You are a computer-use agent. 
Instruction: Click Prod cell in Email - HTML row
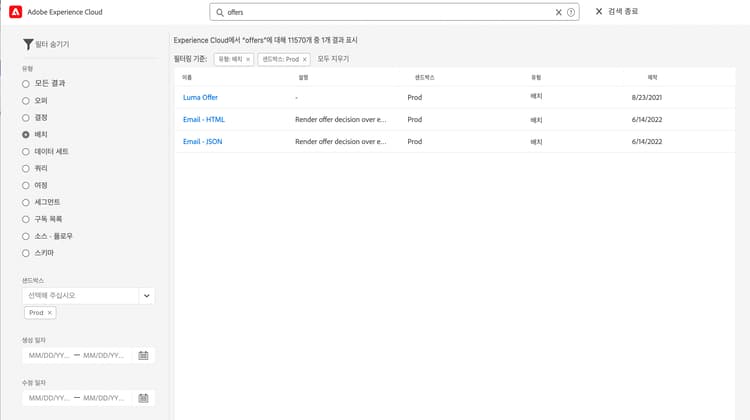pyautogui.click(x=415, y=120)
